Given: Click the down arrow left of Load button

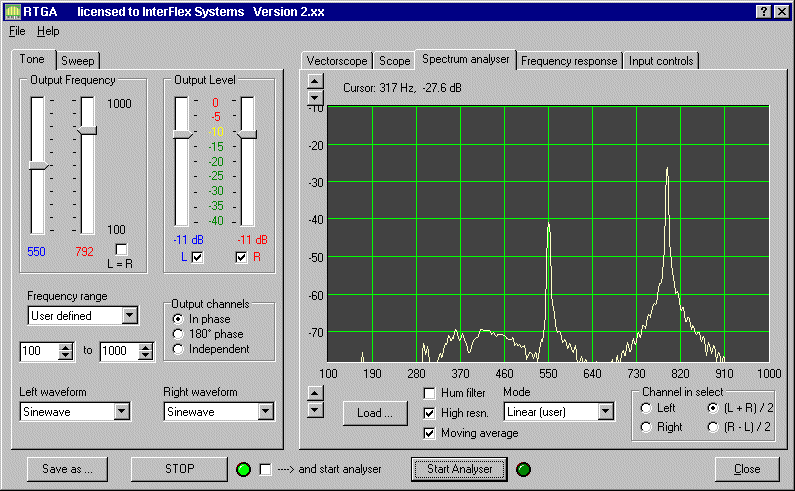Looking at the screenshot, I should pos(315,409).
